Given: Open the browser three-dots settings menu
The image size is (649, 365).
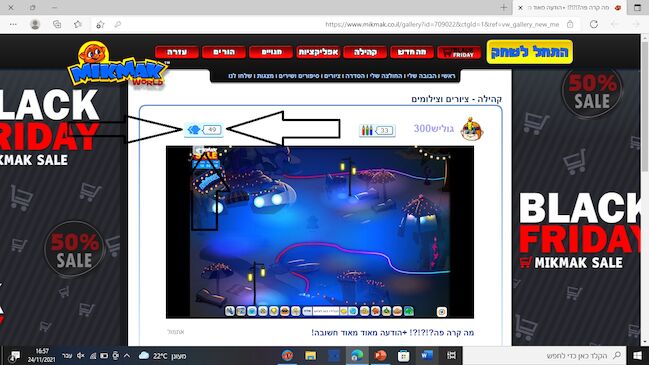Looking at the screenshot, I should 13,24.
